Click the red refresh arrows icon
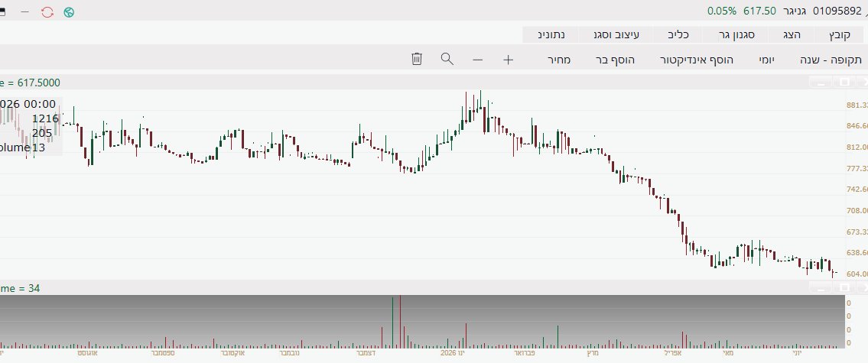Image resolution: width=868 pixels, height=363 pixels. 47,11
